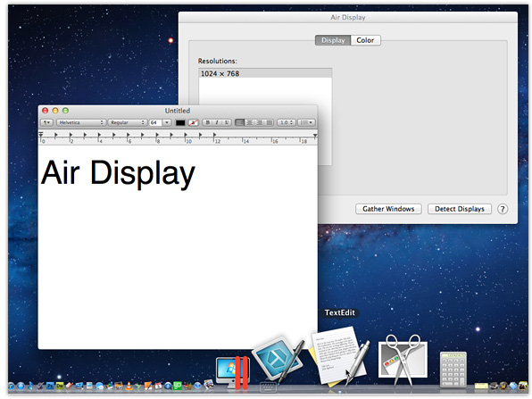This screenshot has width=532, height=399.
Task: Open the yellow Stickies note in Dock
Action: pyautogui.click(x=481, y=386)
